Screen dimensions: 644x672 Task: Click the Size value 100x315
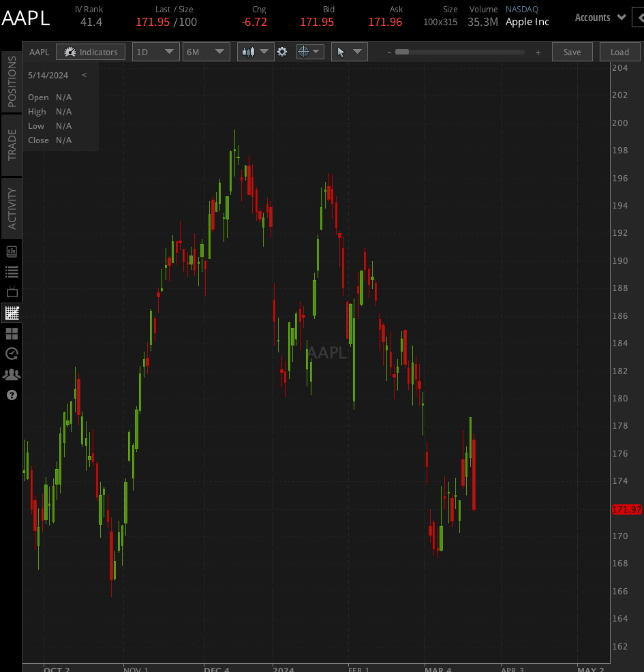coord(440,22)
